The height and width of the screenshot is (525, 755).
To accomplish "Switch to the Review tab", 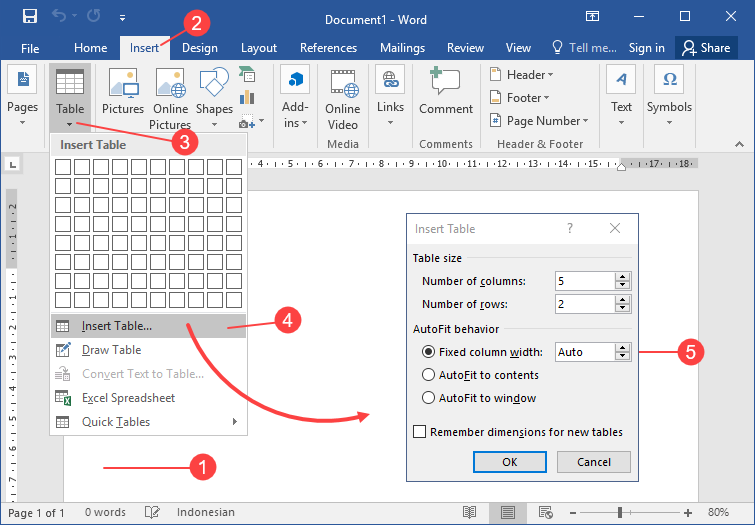I will (x=465, y=48).
